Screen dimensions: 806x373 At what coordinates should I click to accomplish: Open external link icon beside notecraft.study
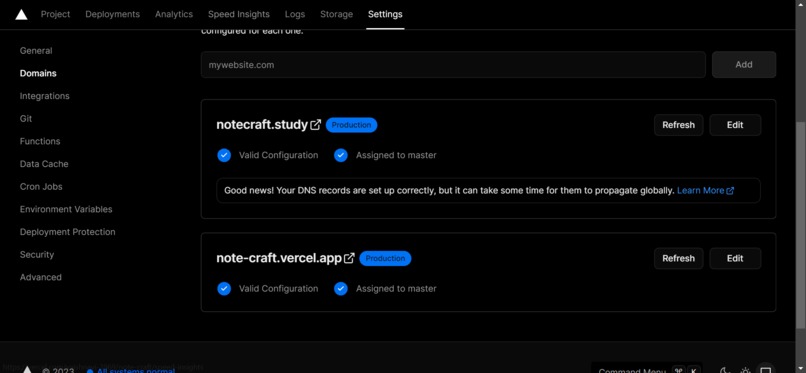[x=316, y=124]
